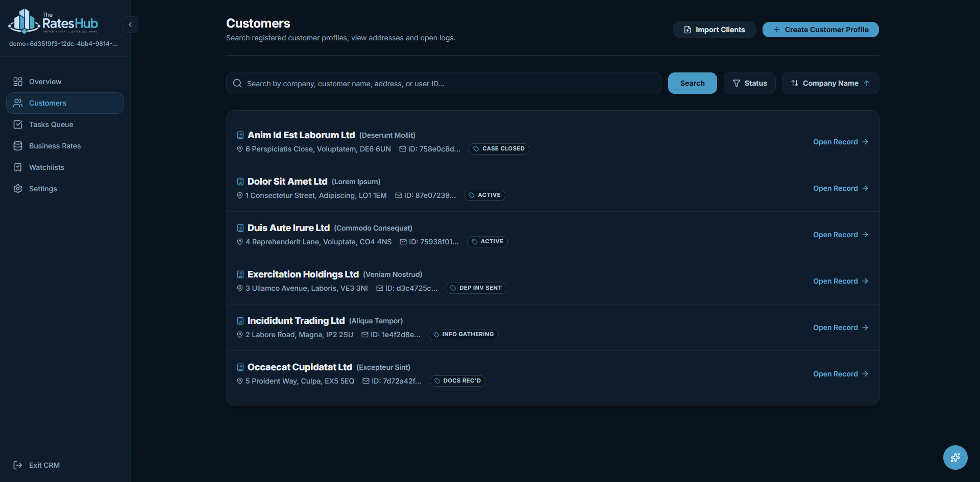The image size is (980, 482).
Task: Open Record for Anim Id Est Laborum Ltd
Action: click(x=841, y=142)
